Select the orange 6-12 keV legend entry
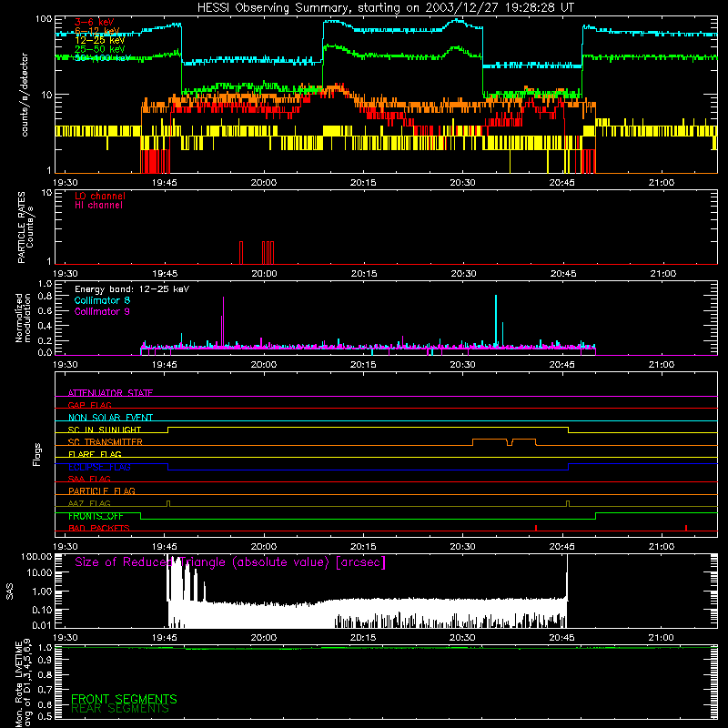This screenshot has height=728, width=728. 96,31
